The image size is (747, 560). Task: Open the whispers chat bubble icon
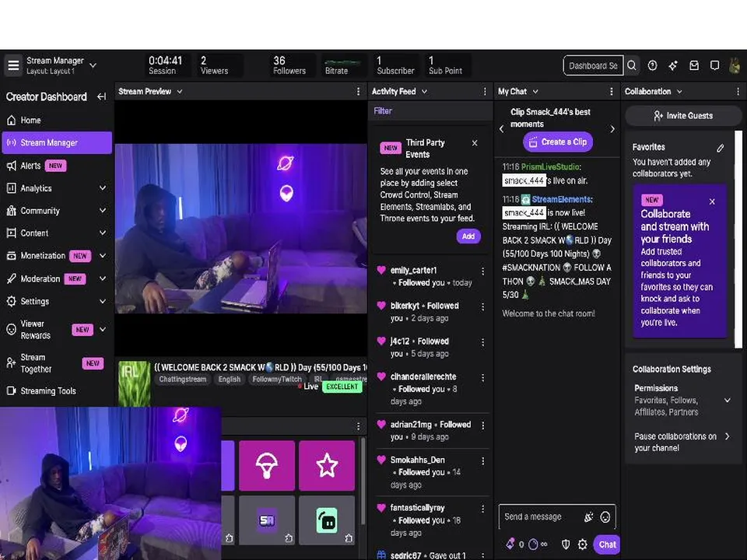[x=714, y=65]
